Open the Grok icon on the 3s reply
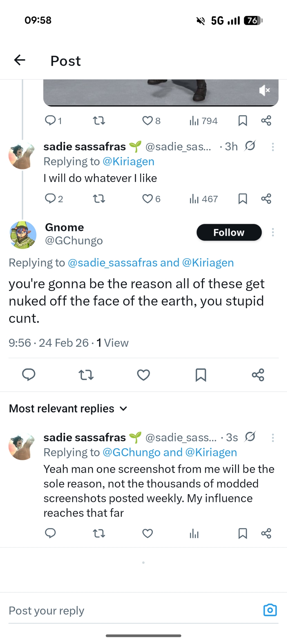Image resolution: width=287 pixels, height=644 pixels. pyautogui.click(x=250, y=437)
